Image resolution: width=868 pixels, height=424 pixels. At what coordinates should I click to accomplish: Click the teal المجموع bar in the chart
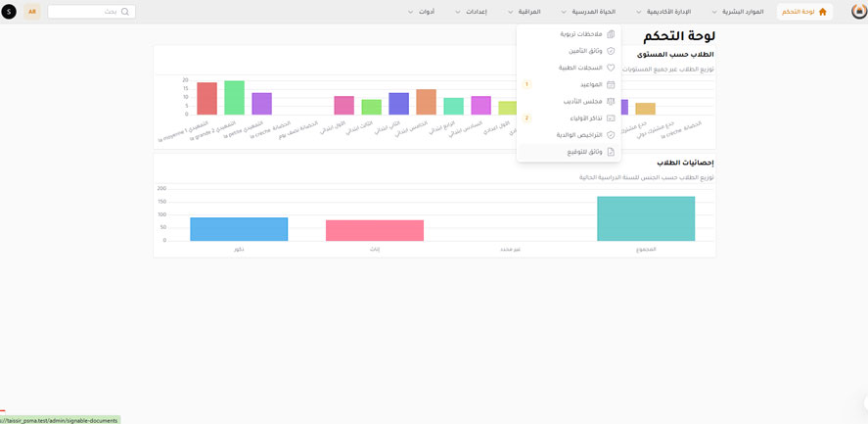click(x=646, y=218)
